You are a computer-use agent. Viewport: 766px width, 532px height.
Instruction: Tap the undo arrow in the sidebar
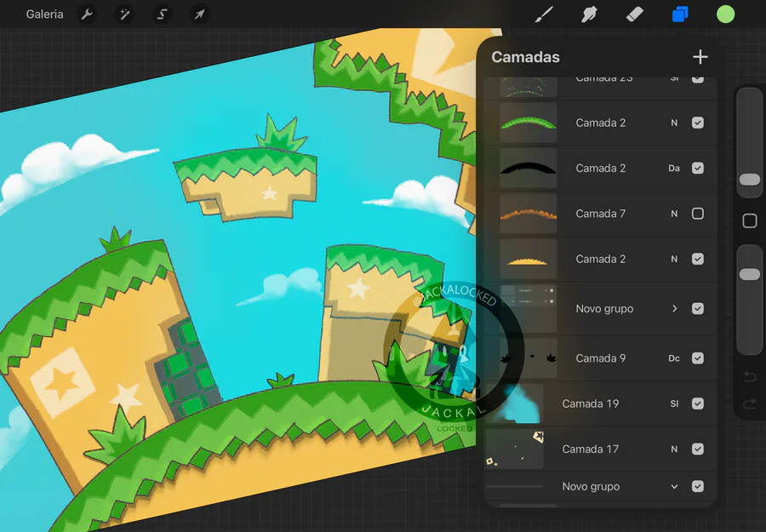pos(749,376)
